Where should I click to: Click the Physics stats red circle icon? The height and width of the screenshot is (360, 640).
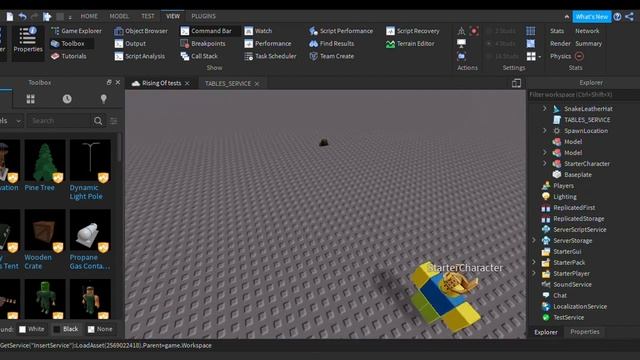[x=579, y=56]
